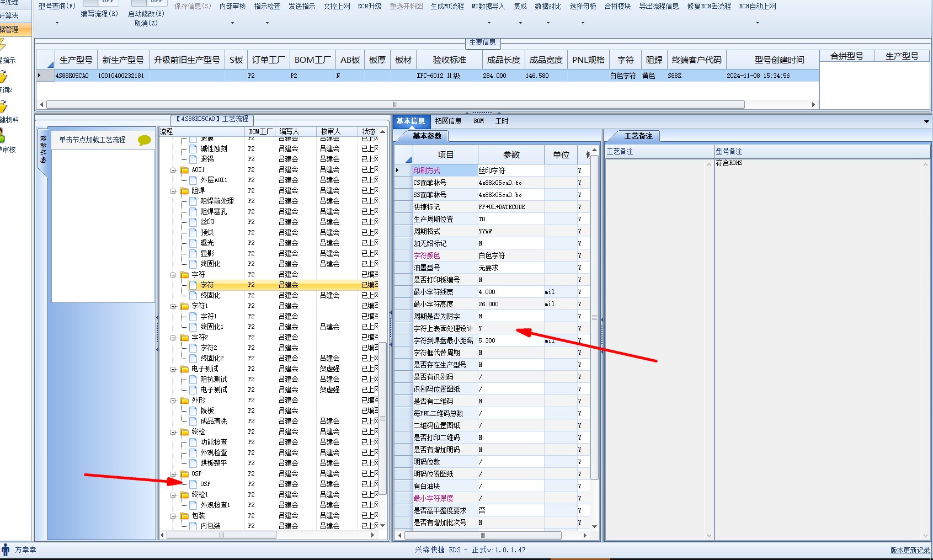Click the 功能检查 document icon
This screenshot has width=933, height=560.
point(193,442)
